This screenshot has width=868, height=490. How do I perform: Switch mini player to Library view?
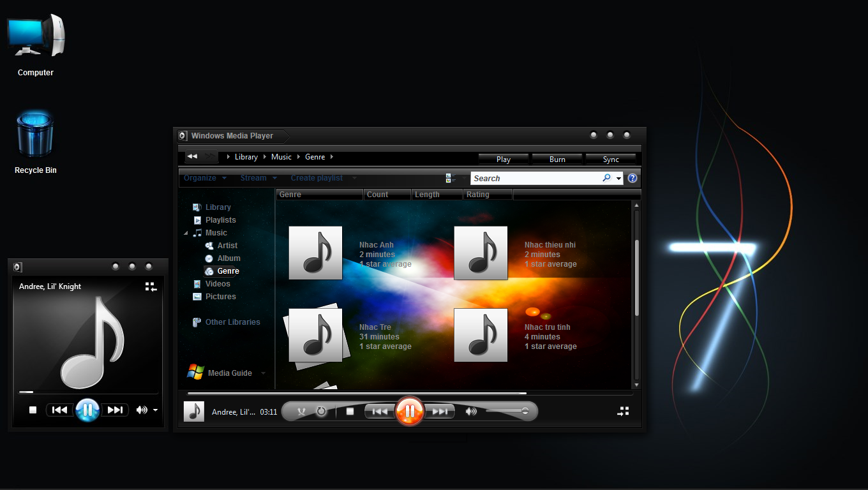(x=151, y=286)
